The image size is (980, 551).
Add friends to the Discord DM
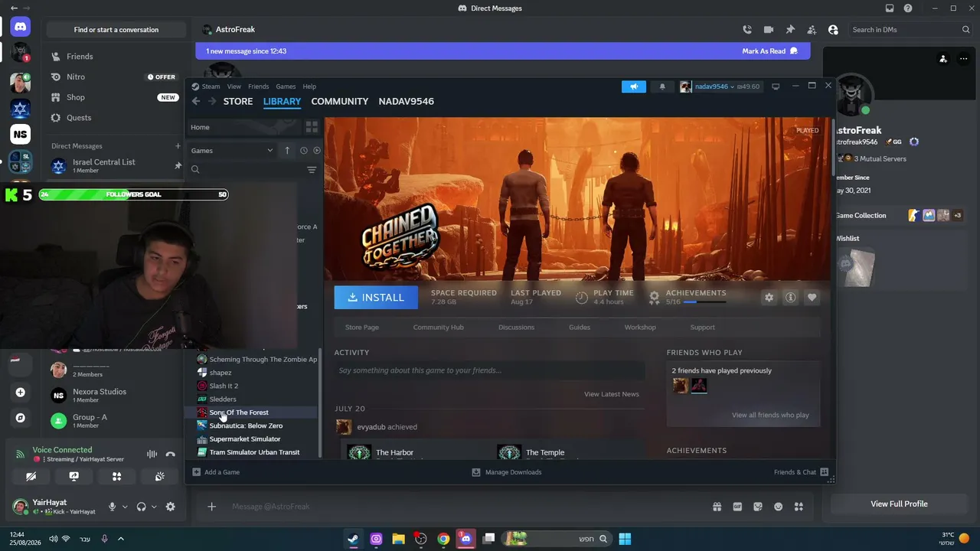pyautogui.click(x=812, y=30)
